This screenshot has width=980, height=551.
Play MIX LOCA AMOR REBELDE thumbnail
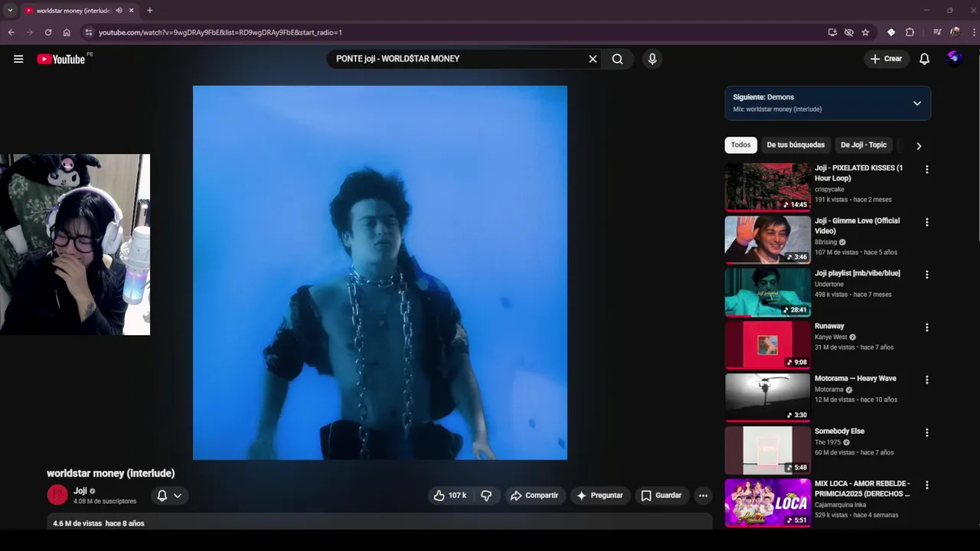pyautogui.click(x=767, y=502)
